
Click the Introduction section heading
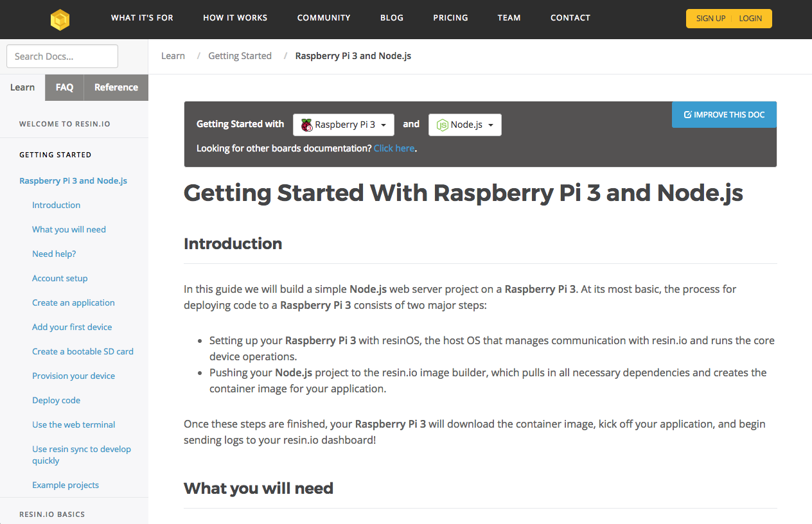pyautogui.click(x=233, y=243)
